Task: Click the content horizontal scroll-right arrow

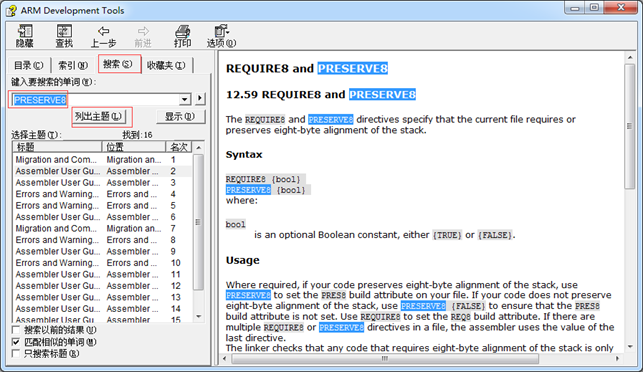Action: pos(617,358)
